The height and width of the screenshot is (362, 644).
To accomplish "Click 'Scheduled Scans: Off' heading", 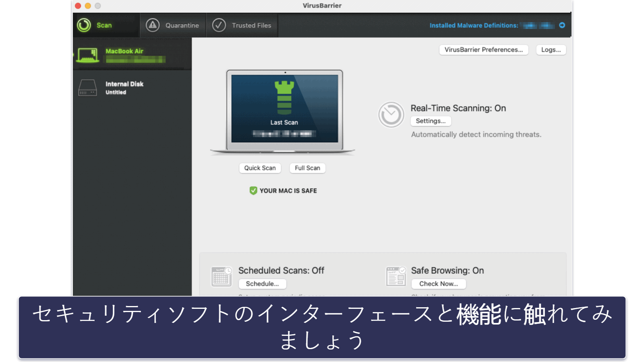I will point(282,271).
